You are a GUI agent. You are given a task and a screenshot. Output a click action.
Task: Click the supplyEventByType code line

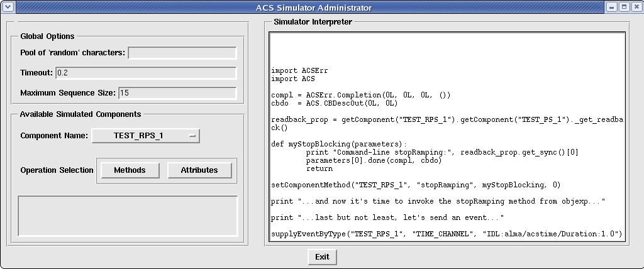447,234
